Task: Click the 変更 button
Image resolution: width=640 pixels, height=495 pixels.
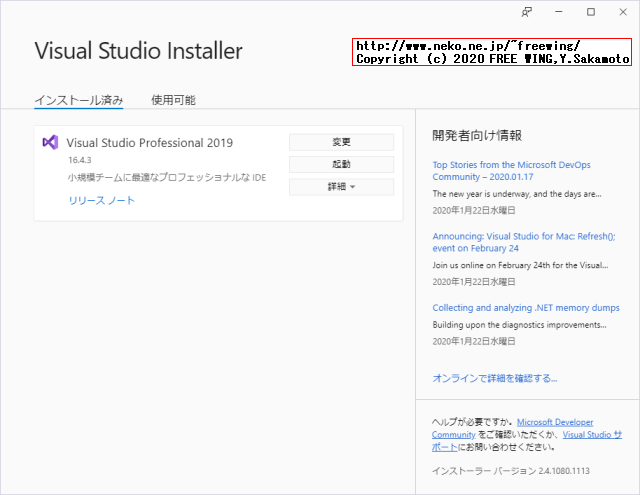Action: pos(342,142)
